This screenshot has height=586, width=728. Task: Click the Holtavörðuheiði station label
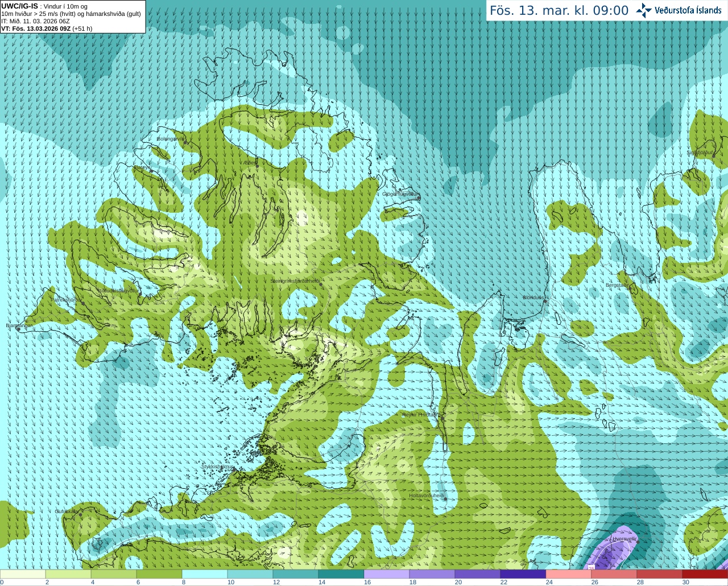pos(427,496)
